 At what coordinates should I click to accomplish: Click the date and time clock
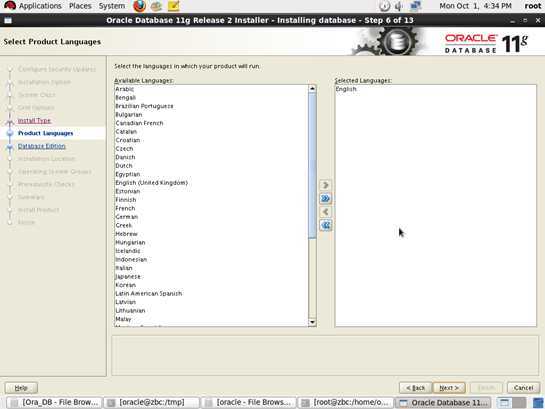click(x=475, y=6)
